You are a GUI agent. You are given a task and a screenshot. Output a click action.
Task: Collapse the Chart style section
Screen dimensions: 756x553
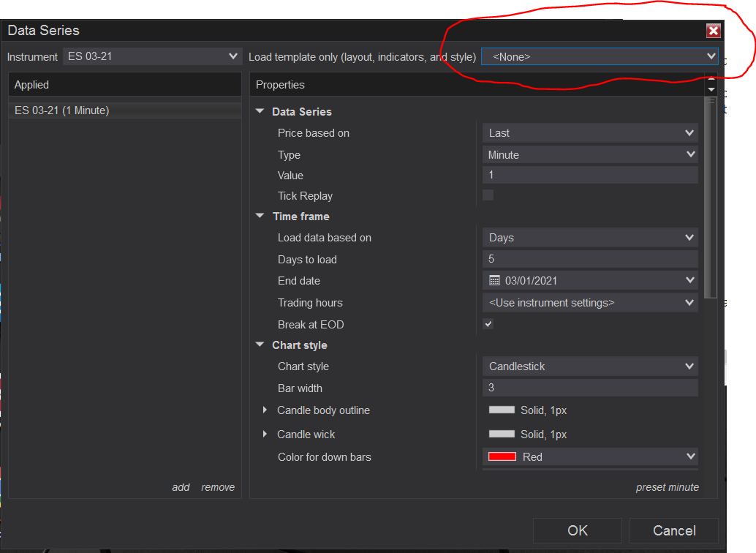click(x=260, y=345)
